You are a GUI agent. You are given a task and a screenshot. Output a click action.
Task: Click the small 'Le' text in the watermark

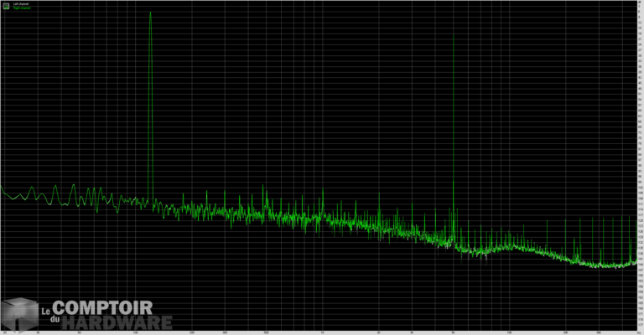(46, 311)
